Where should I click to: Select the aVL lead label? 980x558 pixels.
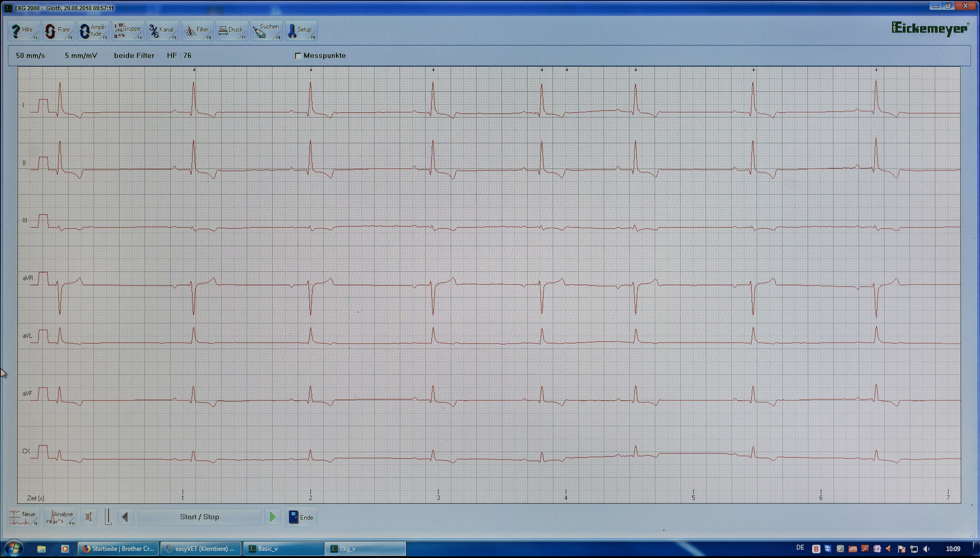point(27,336)
